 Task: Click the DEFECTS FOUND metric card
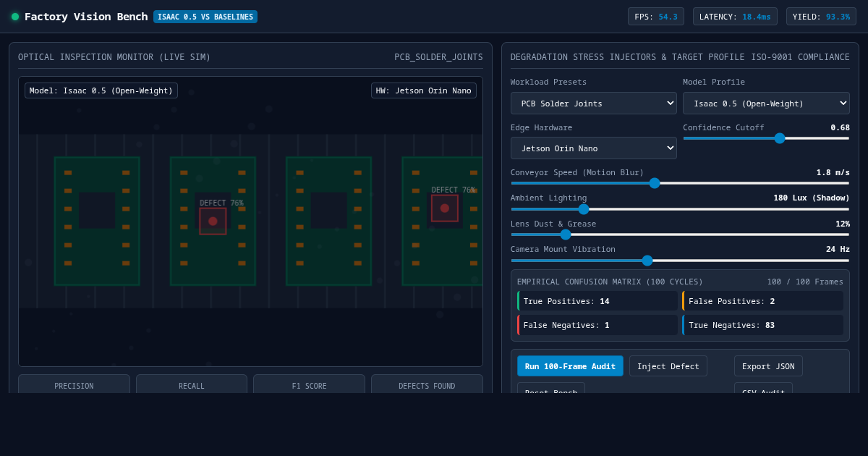[427, 384]
